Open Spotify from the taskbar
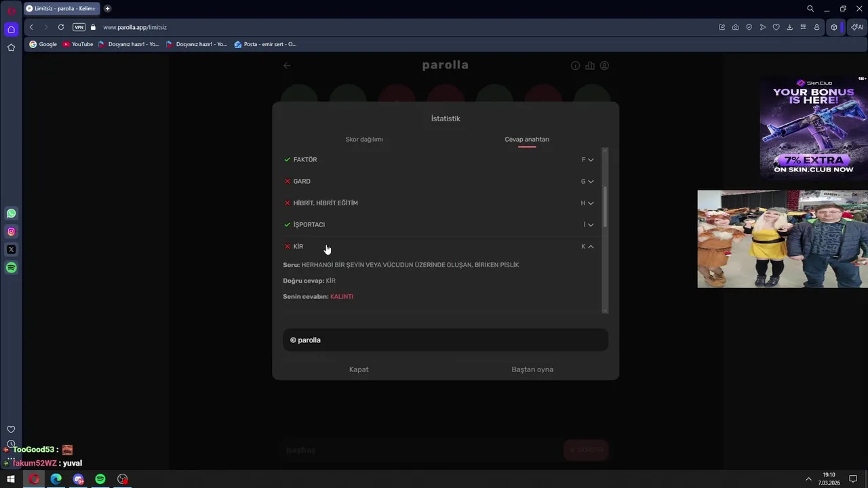868x488 pixels. click(100, 479)
